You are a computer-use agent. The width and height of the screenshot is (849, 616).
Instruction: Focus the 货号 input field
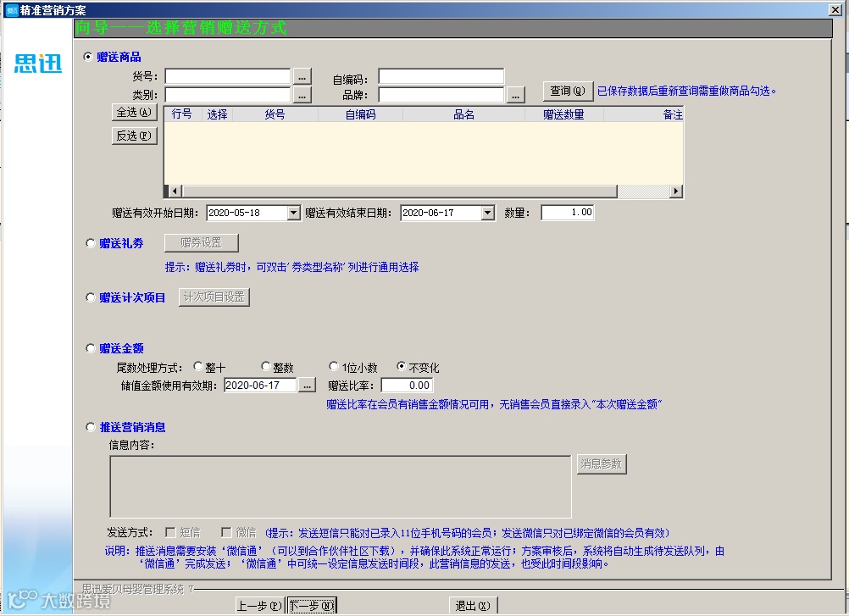(228, 77)
